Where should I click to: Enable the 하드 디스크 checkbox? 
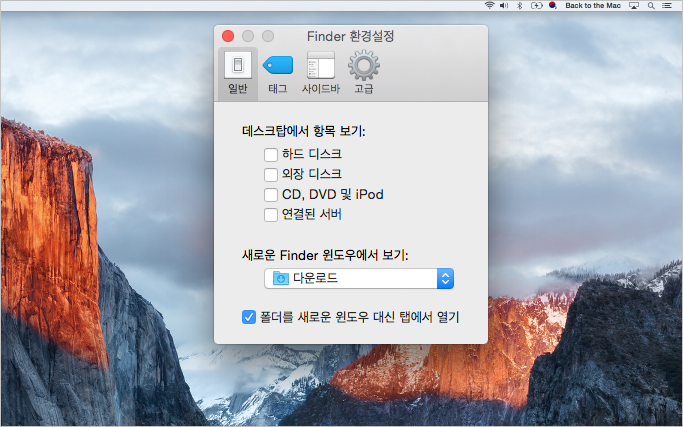coord(270,154)
